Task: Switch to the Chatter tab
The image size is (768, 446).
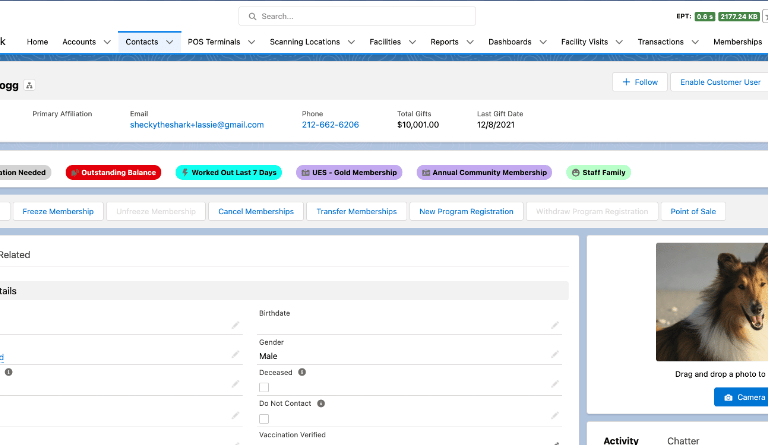Action: [x=683, y=441]
